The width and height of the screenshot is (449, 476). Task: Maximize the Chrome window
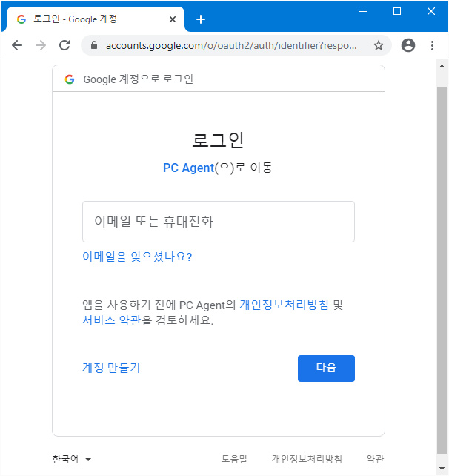[397, 12]
